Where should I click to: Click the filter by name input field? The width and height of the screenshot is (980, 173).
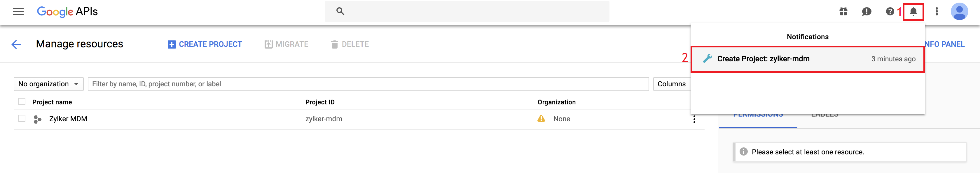tap(368, 84)
